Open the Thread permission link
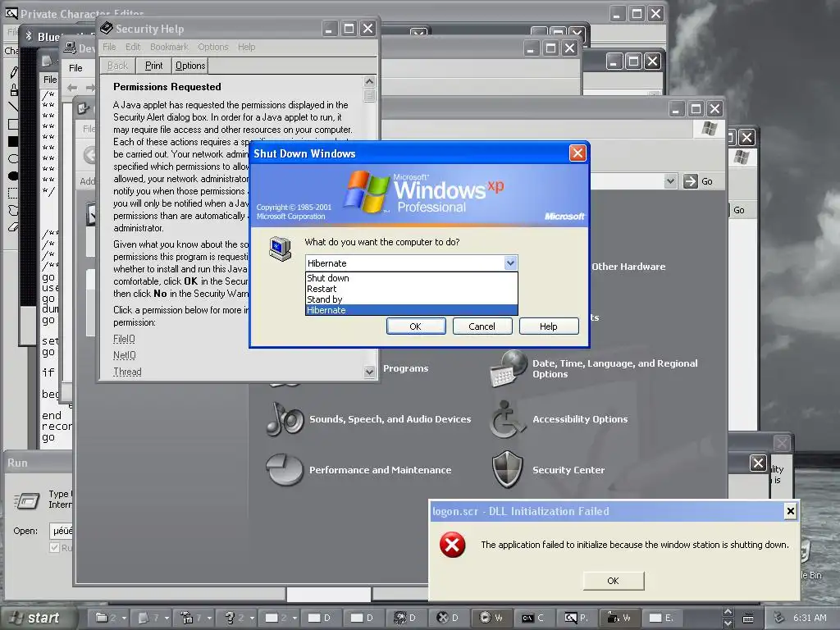840x630 pixels. (x=127, y=372)
